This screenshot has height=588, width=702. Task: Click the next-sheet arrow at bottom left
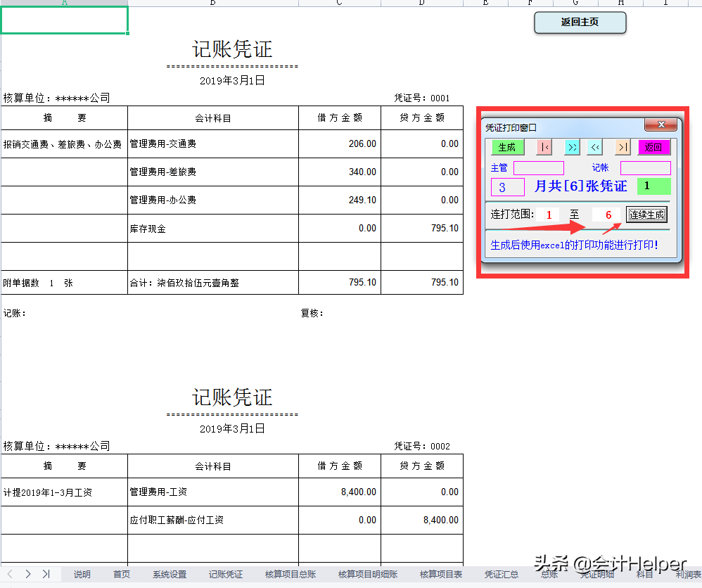click(28, 574)
